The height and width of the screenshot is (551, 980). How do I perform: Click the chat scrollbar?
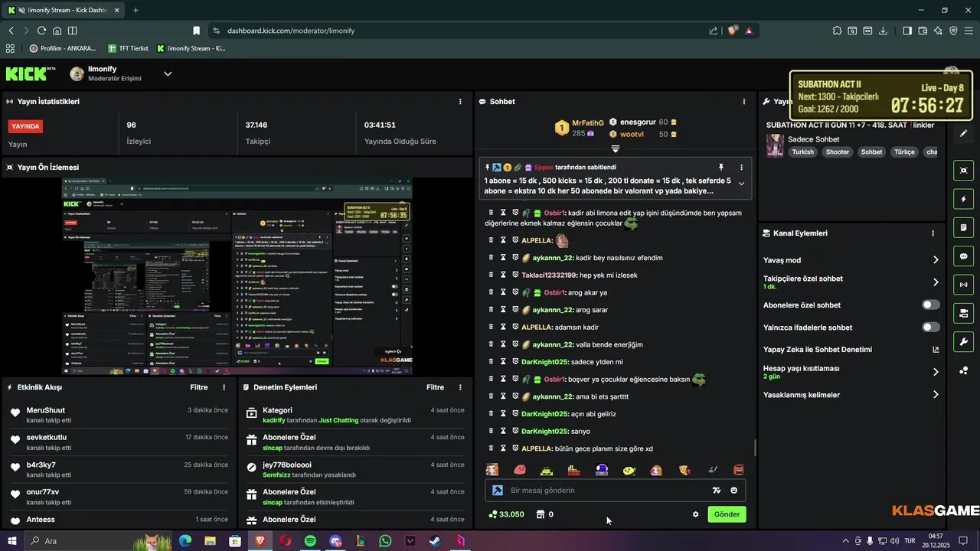click(x=755, y=448)
